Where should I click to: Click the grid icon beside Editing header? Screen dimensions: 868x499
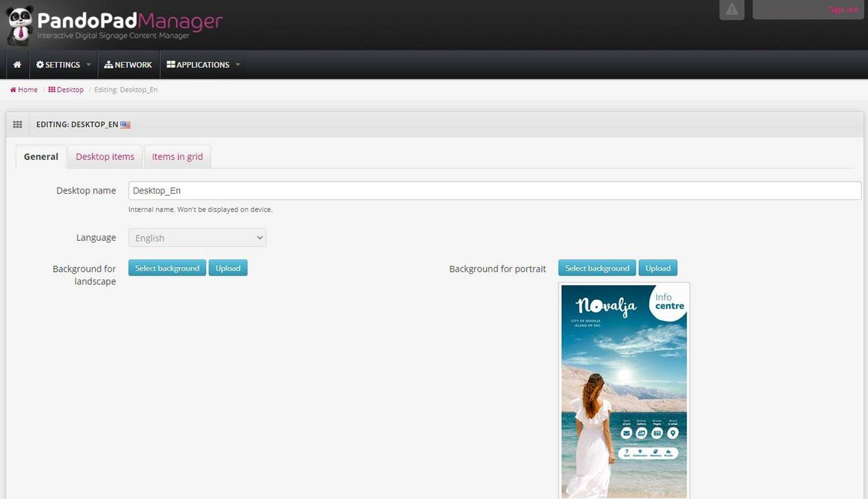[x=17, y=124]
